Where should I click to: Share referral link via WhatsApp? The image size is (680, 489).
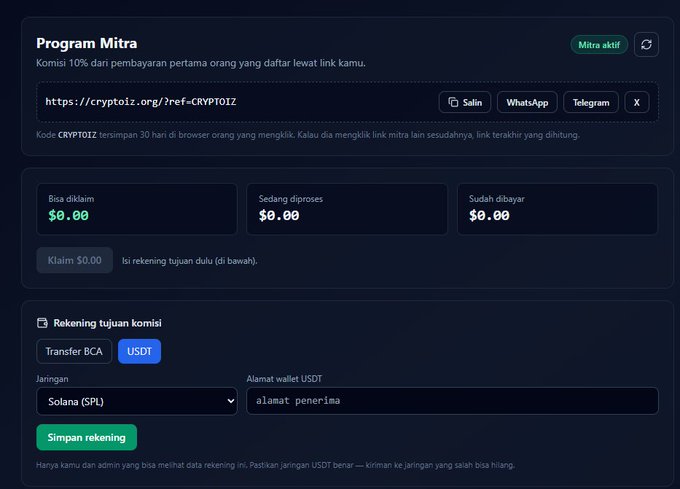(x=527, y=102)
